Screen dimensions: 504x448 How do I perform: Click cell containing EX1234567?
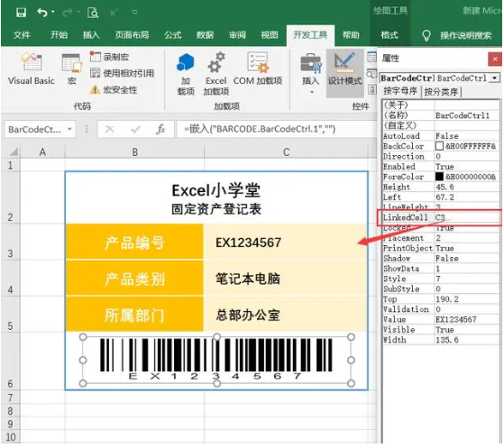coord(286,242)
